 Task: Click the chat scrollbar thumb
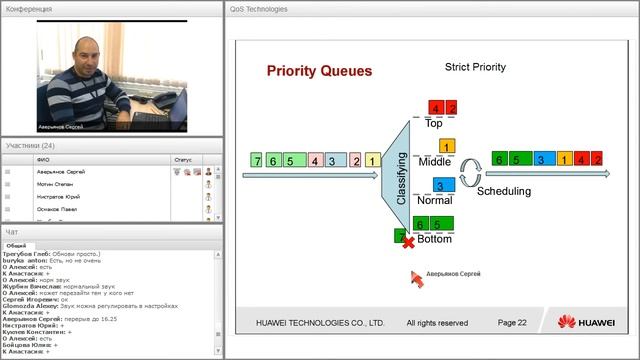(218, 334)
